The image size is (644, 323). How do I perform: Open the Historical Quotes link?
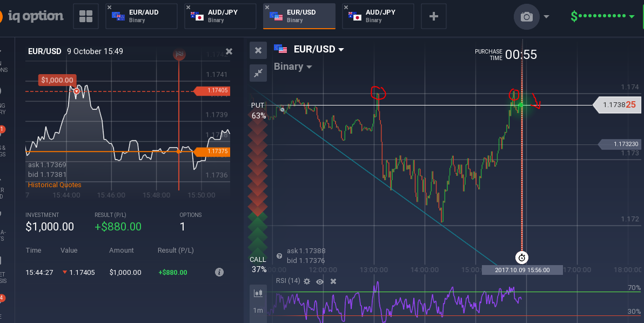coord(55,184)
